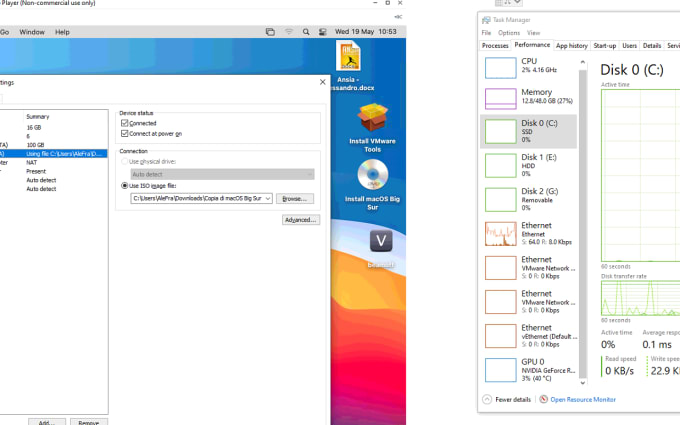Switch to the Users tab
Image resolution: width=680 pixels, height=425 pixels.
(x=629, y=46)
